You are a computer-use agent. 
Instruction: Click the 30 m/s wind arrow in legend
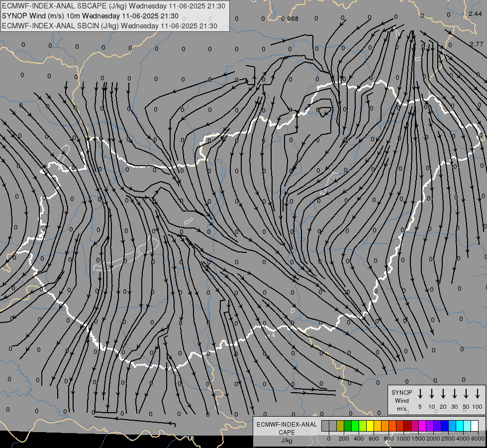(454, 393)
